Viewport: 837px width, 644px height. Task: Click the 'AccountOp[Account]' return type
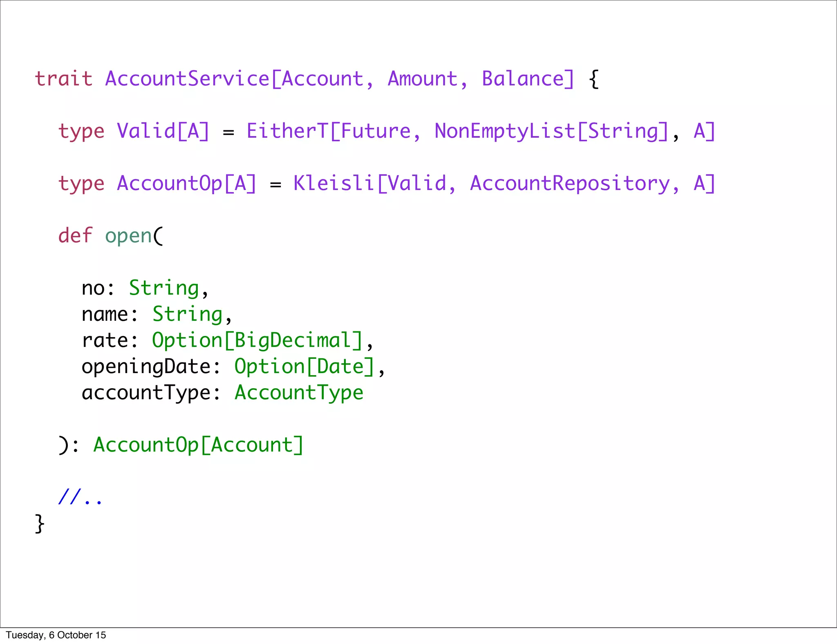click(199, 445)
